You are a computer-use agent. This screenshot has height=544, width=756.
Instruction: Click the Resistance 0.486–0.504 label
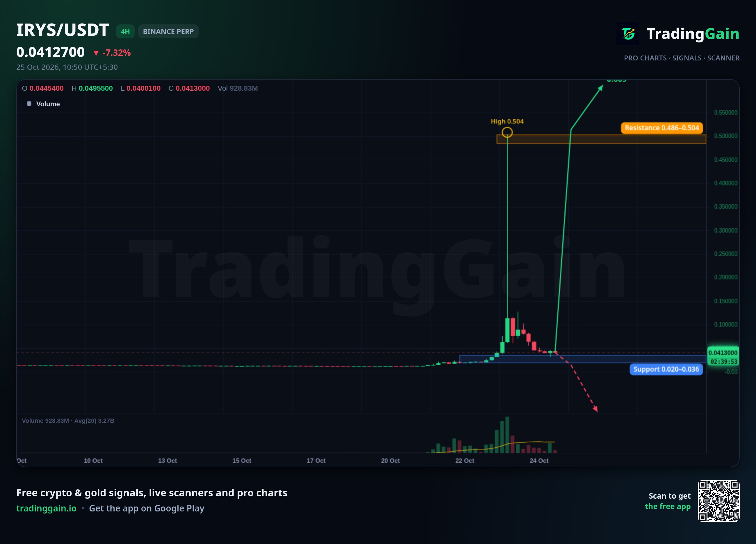[662, 128]
